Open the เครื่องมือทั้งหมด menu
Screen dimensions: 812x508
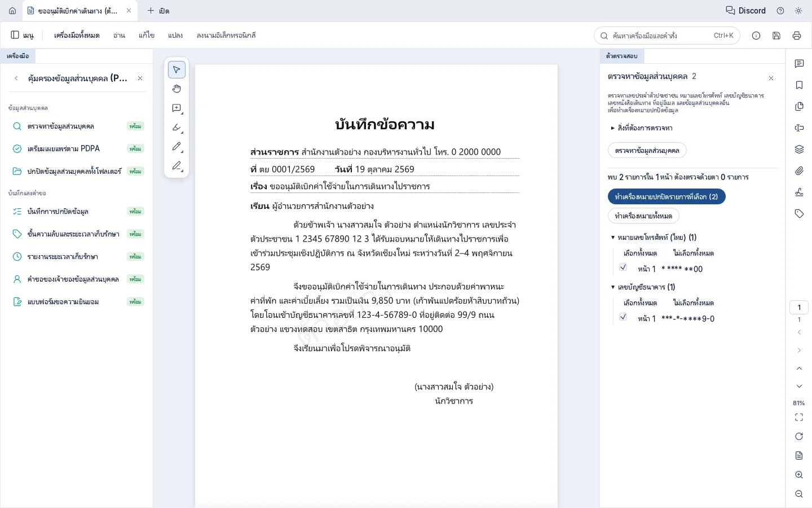(77, 36)
